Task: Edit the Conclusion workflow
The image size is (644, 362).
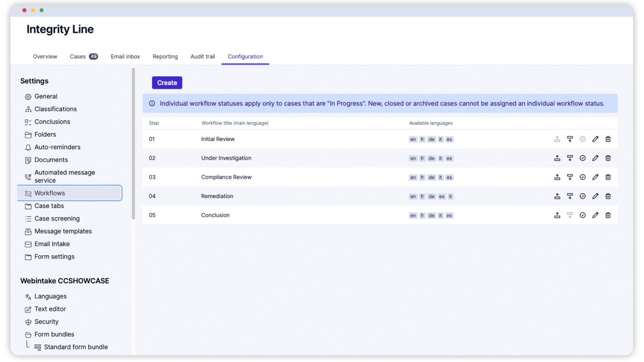Action: tap(595, 215)
